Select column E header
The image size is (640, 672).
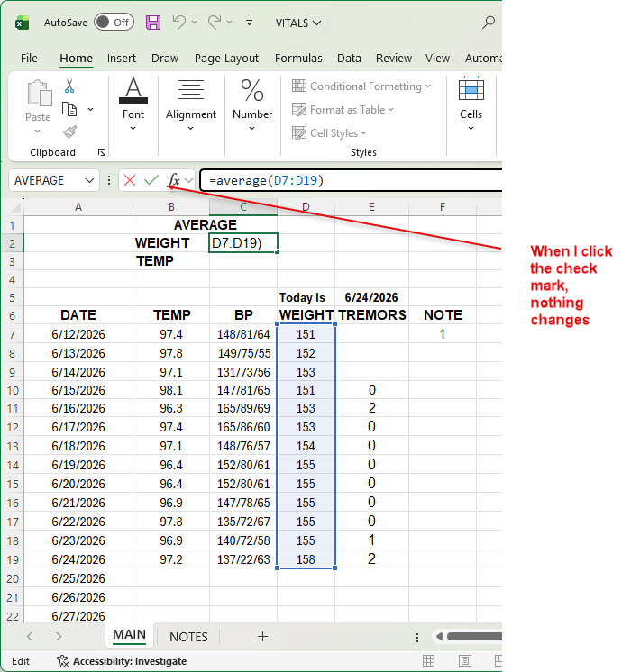tap(371, 207)
